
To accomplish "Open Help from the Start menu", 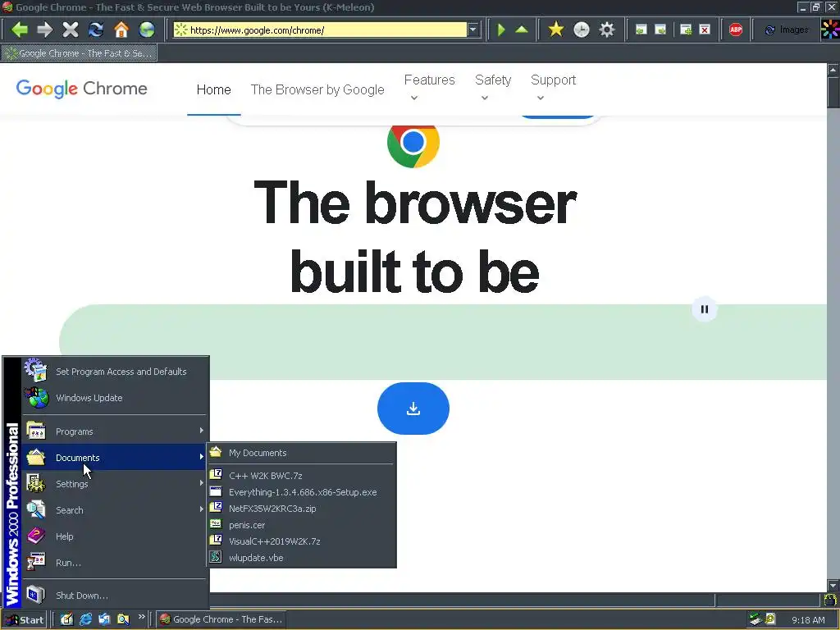I will [115, 536].
